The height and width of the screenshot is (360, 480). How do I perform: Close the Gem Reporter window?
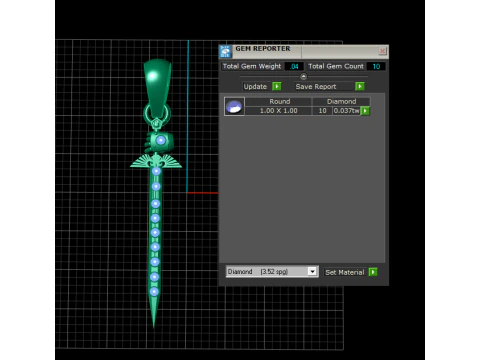(383, 51)
